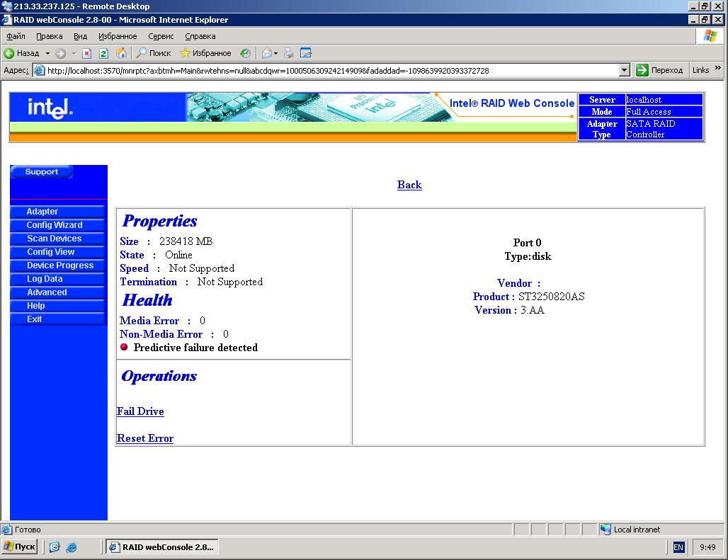Image resolution: width=728 pixels, height=560 pixels.
Task: Click the address bar URL field
Action: (x=326, y=71)
